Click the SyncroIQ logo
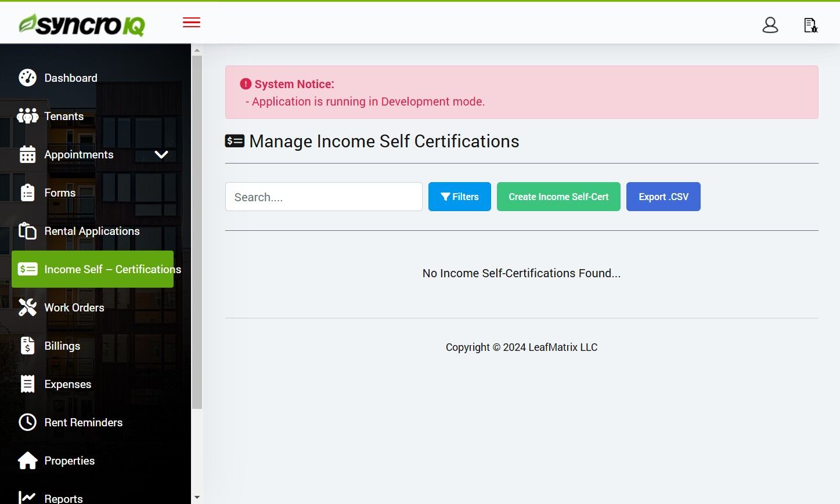This screenshot has width=840, height=504. 82,24
